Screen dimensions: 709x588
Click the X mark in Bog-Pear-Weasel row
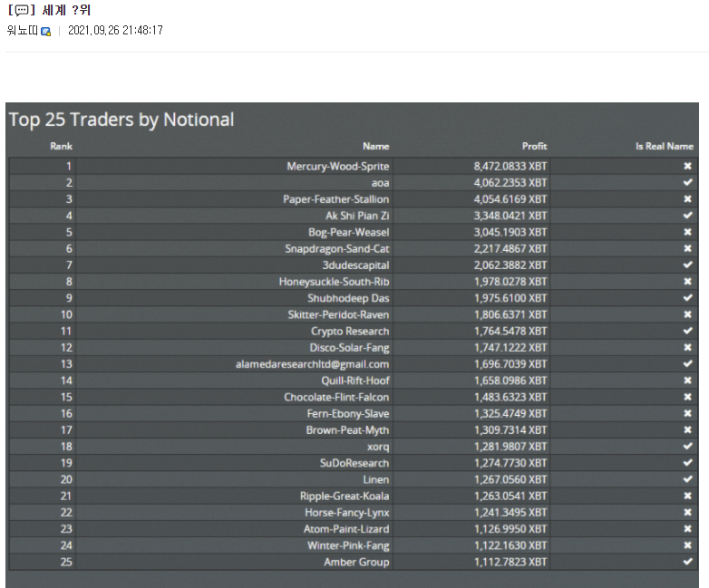coord(687,232)
